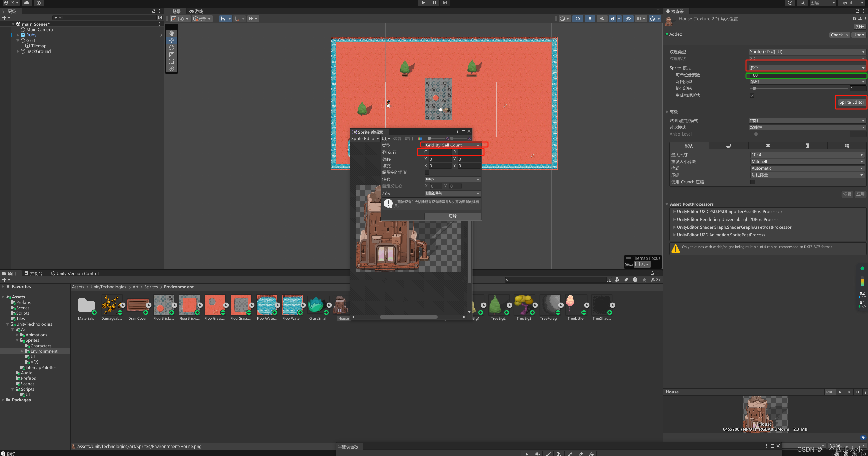Click the Sprite Editor button

pyautogui.click(x=851, y=102)
